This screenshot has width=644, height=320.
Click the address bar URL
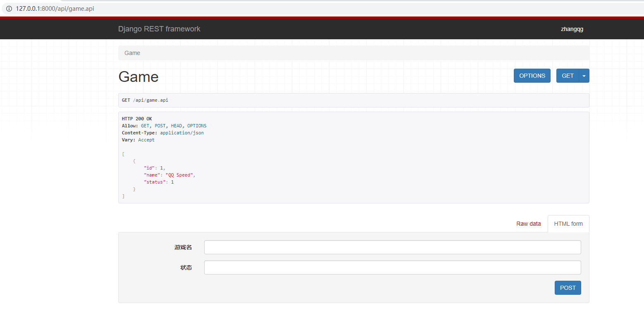(55, 9)
